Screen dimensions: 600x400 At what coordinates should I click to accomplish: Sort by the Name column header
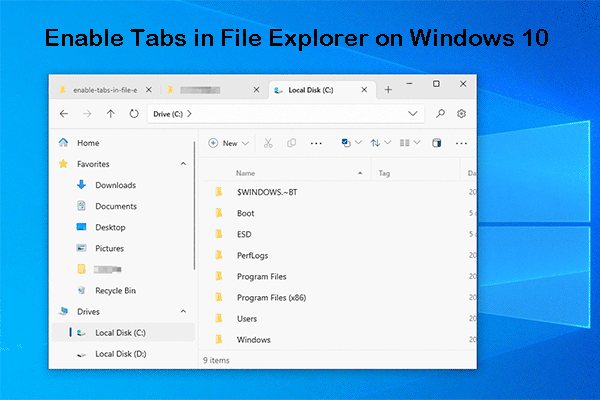pos(245,173)
